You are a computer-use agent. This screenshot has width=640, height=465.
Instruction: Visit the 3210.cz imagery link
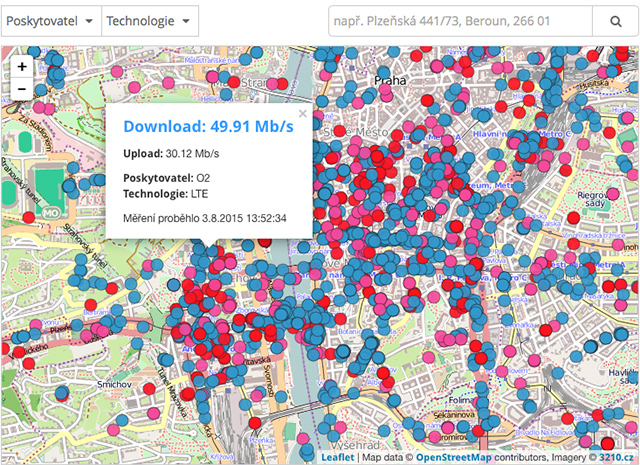(x=618, y=457)
